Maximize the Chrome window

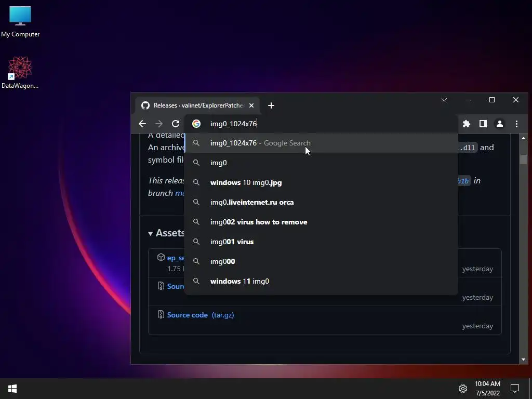coord(492,100)
